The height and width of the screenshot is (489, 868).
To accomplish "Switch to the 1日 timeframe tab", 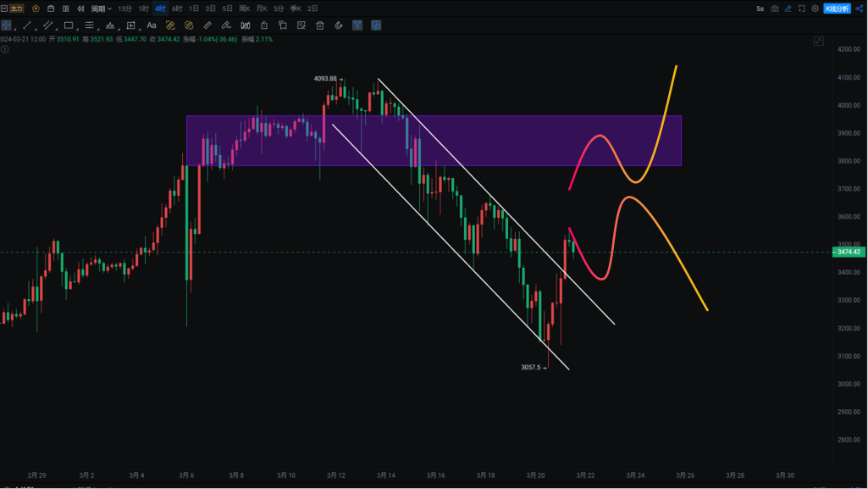I will (x=194, y=8).
